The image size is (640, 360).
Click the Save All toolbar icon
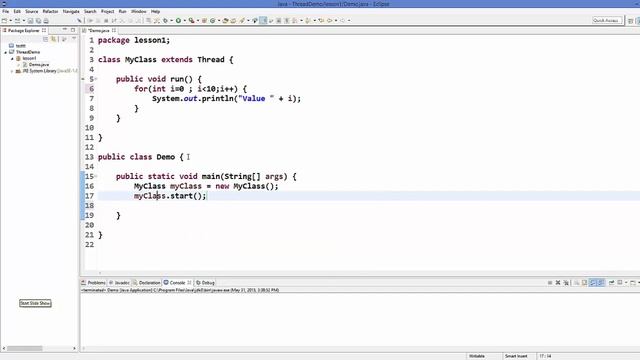(38, 20)
